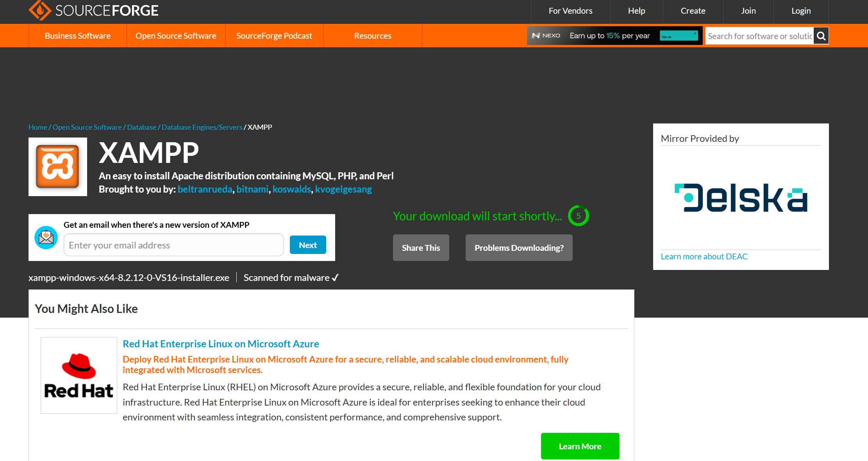Click the Delska mirror logo
This screenshot has width=868, height=461.
click(x=741, y=198)
